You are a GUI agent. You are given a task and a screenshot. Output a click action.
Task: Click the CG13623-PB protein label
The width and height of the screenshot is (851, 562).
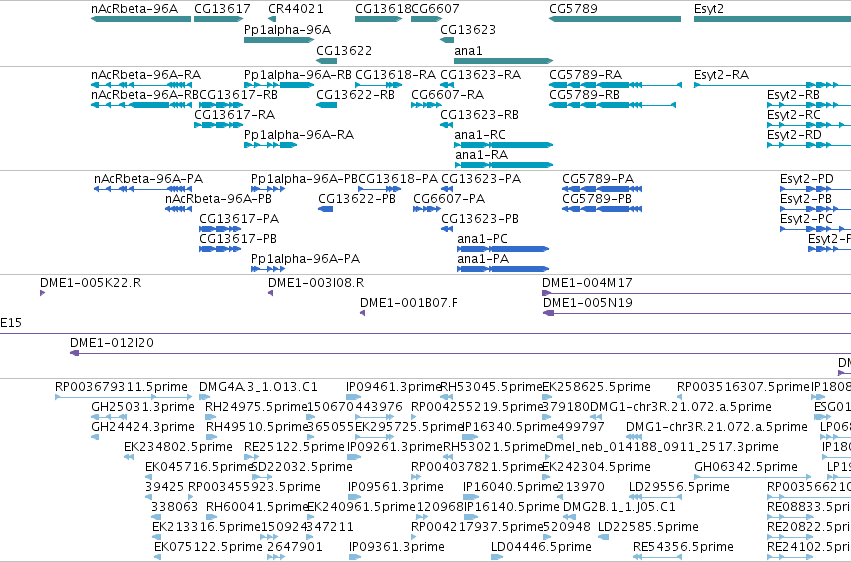coord(480,219)
